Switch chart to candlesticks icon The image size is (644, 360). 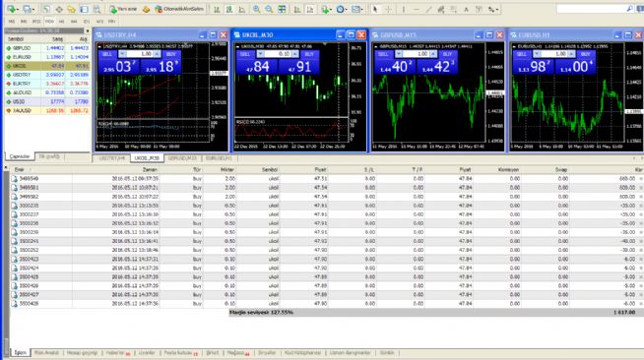(229, 9)
